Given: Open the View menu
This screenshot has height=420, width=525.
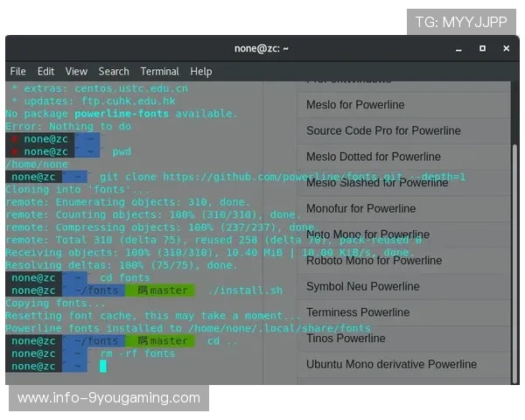Looking at the screenshot, I should pyautogui.click(x=76, y=71).
